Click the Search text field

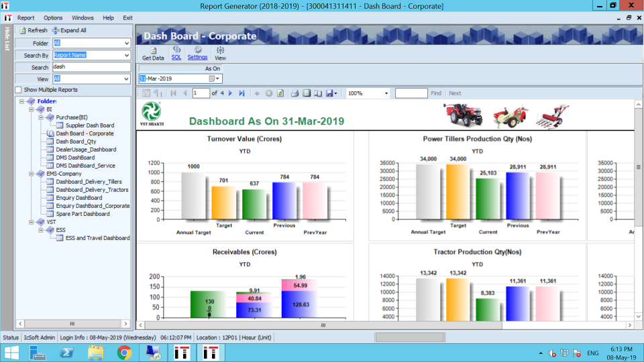coord(91,67)
